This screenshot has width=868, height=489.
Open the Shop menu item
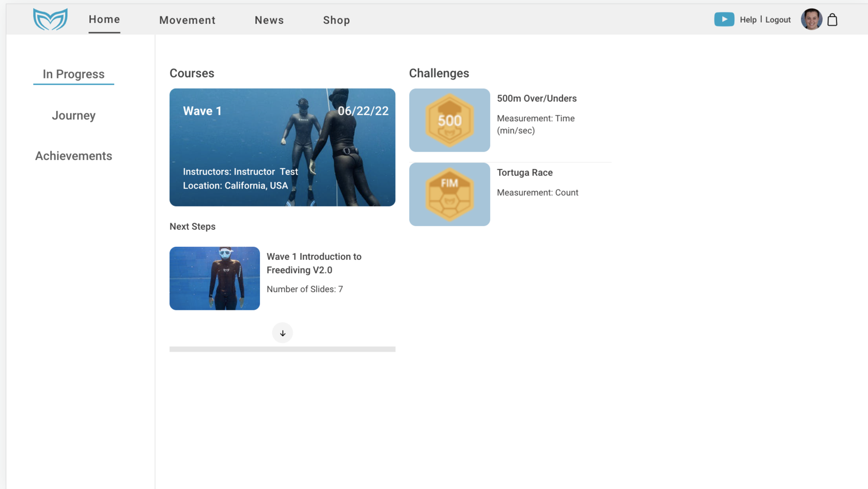click(336, 20)
